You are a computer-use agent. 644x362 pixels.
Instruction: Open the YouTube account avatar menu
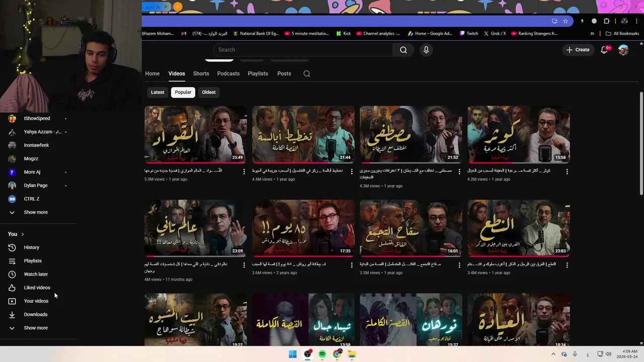click(623, 50)
